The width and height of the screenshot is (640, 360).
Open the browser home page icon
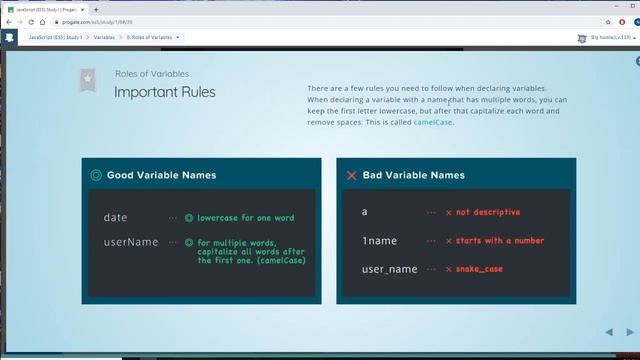[42, 22]
